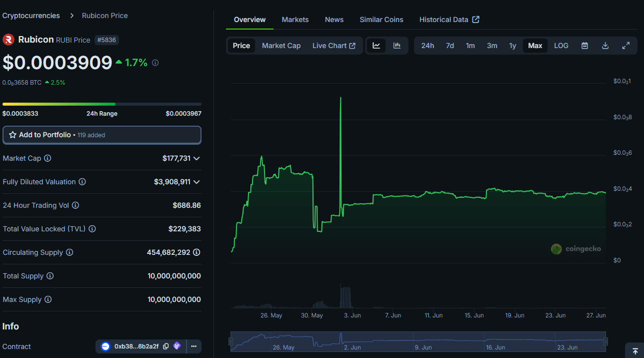Click the volume bars near 2. Jun

coord(345,296)
